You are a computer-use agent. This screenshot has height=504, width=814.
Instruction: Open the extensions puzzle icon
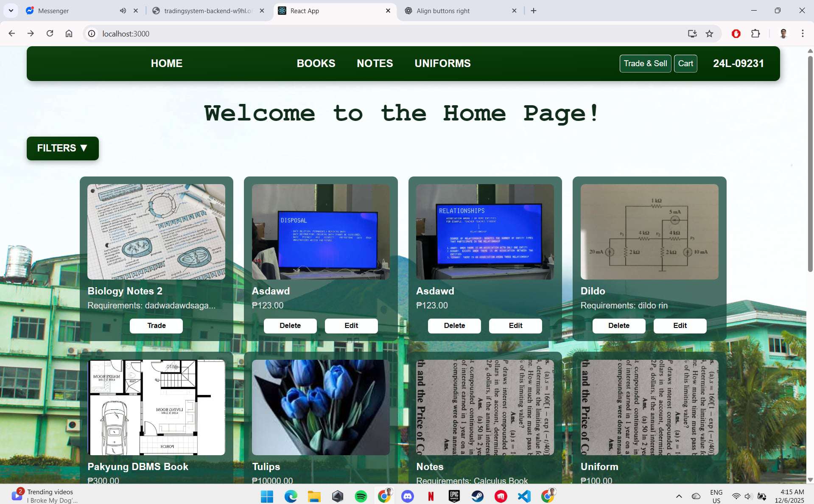(x=755, y=34)
